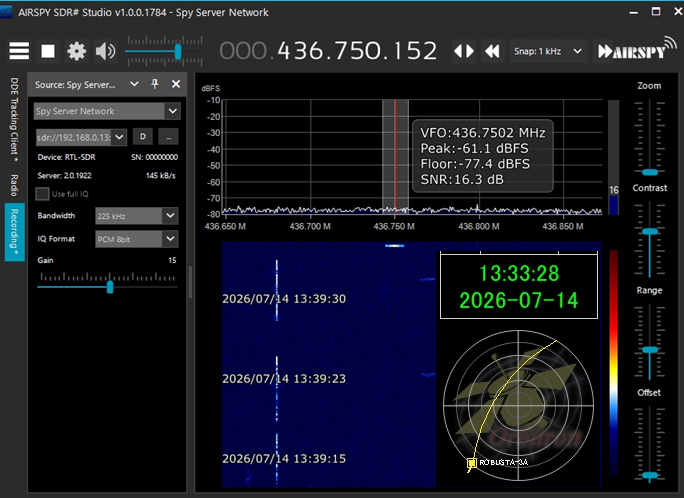This screenshot has height=498, width=684.
Task: Enable the Use full IQ checkbox
Action: (x=42, y=194)
